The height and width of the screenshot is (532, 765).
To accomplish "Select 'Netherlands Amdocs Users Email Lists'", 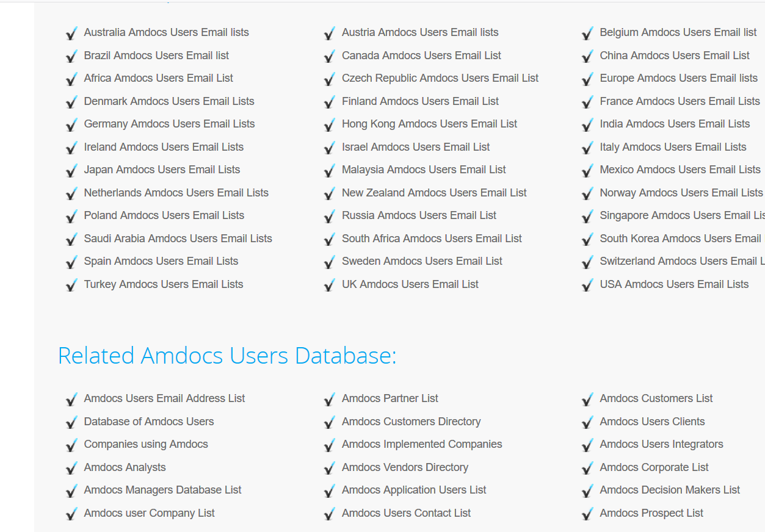I will tap(176, 193).
